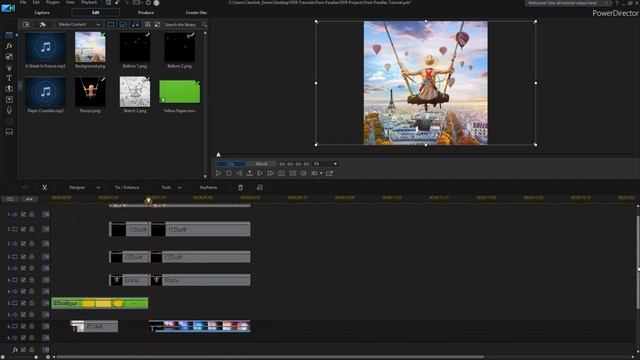Lock video track 5

click(31, 303)
